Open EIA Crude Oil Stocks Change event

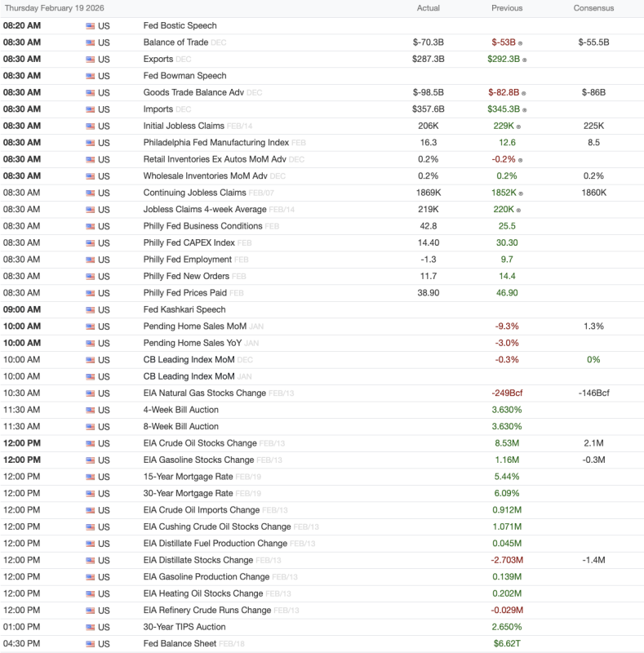(200, 443)
